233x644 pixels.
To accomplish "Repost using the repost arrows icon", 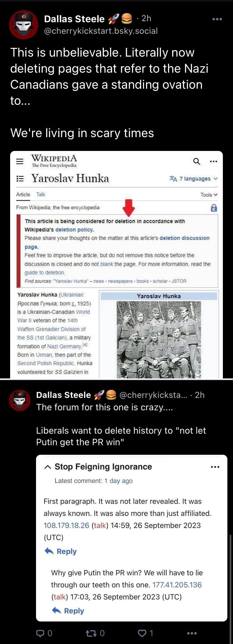I will click(x=91, y=633).
